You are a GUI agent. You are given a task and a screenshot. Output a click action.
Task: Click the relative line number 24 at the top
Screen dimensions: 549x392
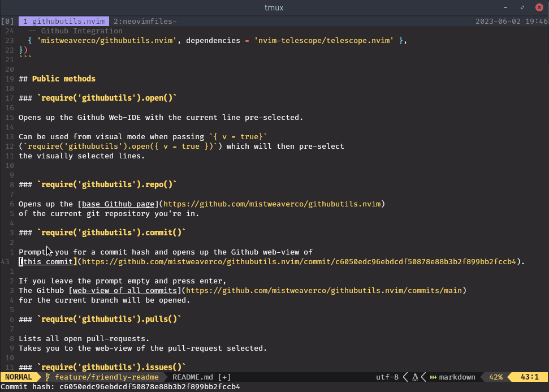tap(10, 31)
